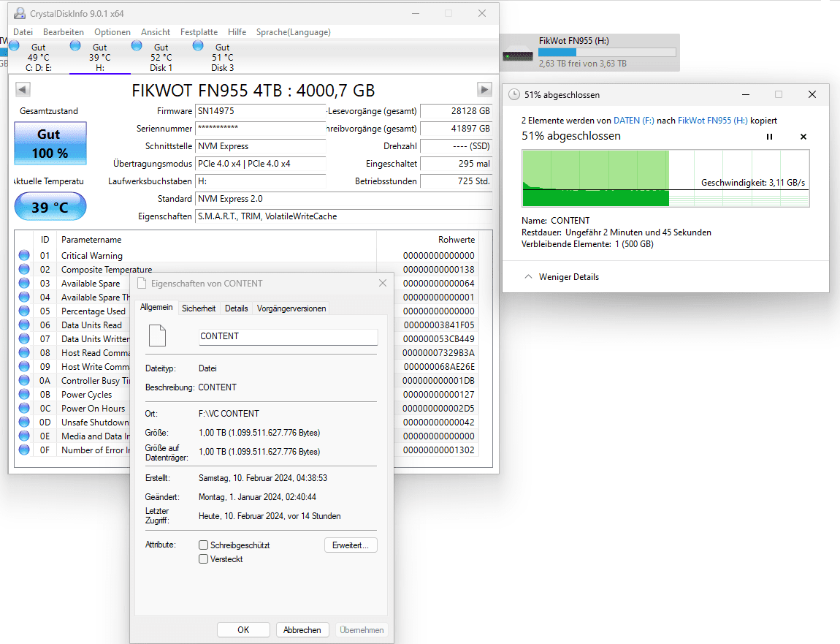Open the Datei menu
840x644 pixels.
click(23, 32)
